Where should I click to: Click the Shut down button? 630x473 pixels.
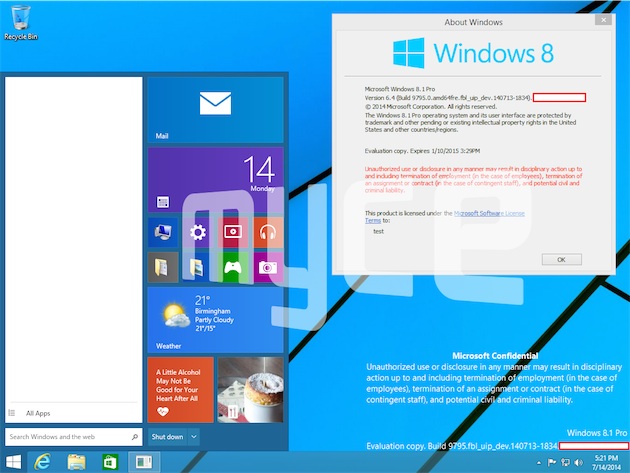168,437
